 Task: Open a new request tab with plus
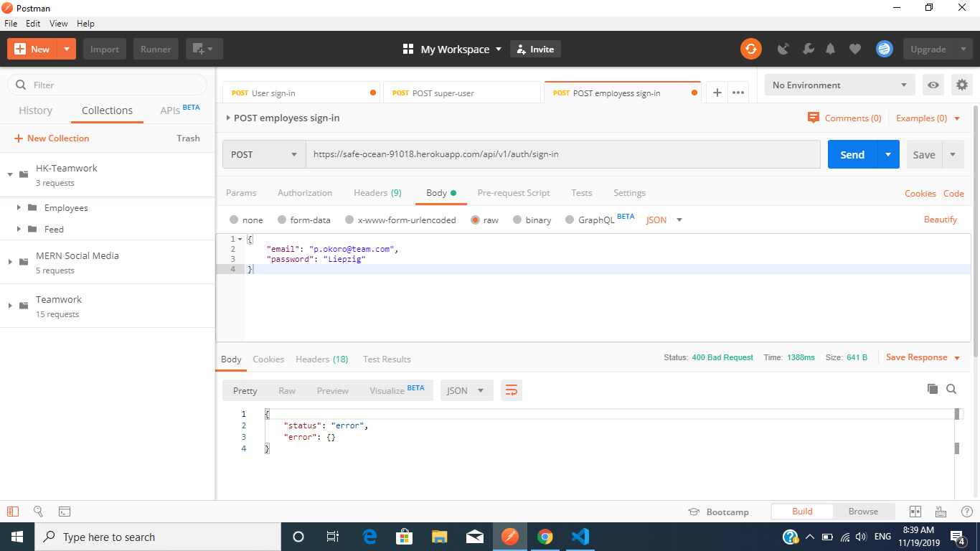[716, 93]
